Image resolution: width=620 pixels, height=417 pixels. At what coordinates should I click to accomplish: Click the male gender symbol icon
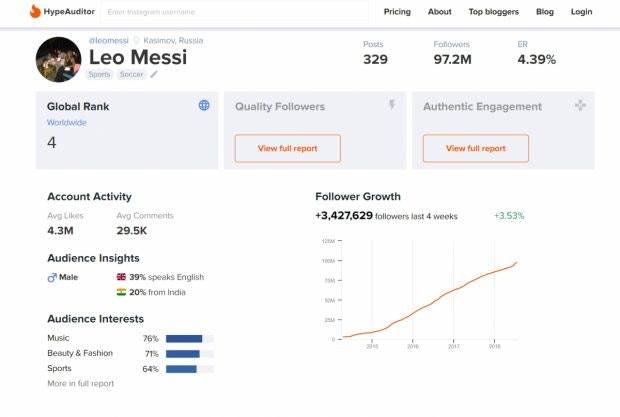[52, 277]
